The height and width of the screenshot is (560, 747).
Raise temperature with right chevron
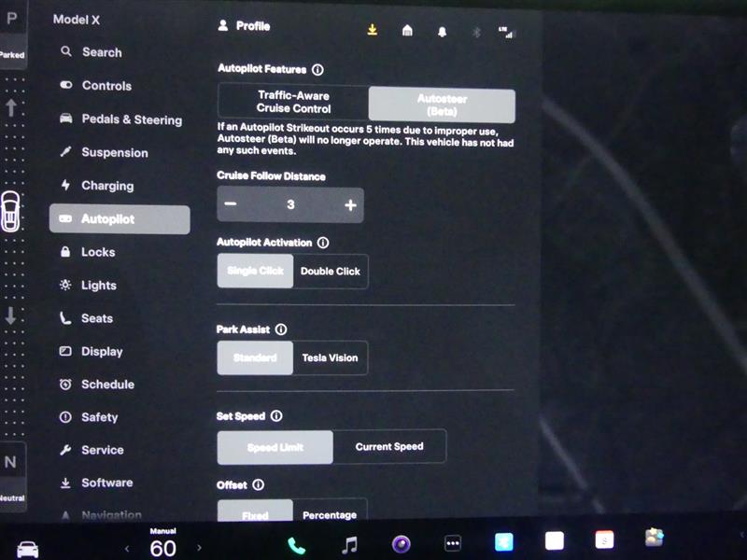pyautogui.click(x=199, y=548)
